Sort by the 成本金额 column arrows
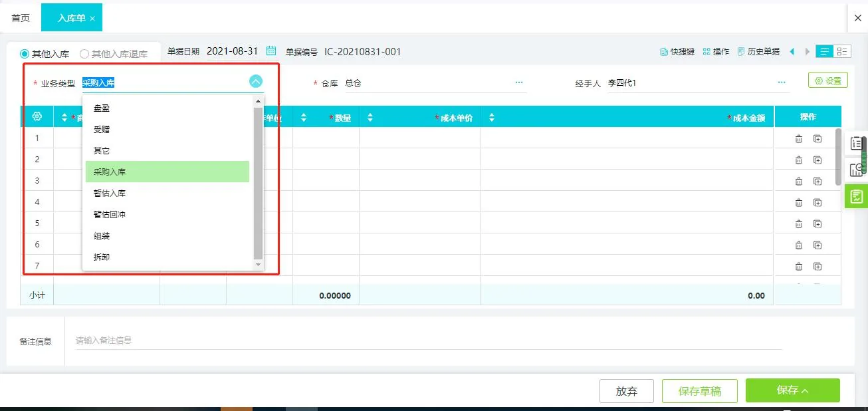 coord(492,118)
